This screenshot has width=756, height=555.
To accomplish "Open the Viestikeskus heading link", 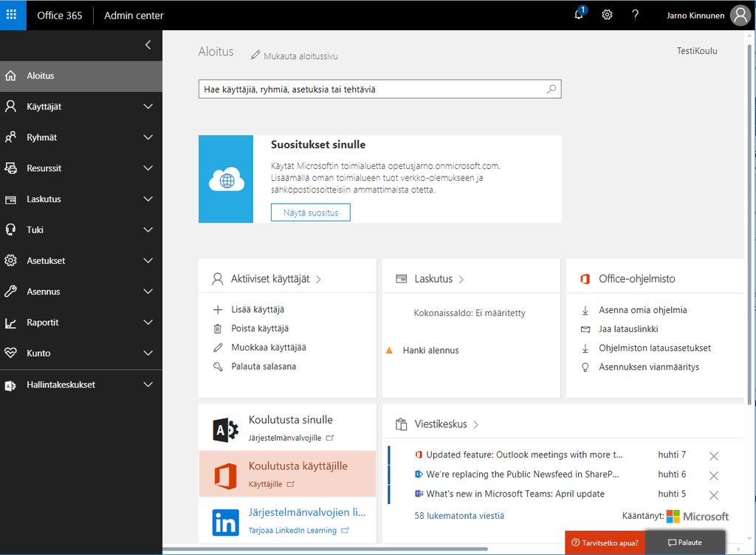I will pos(441,424).
